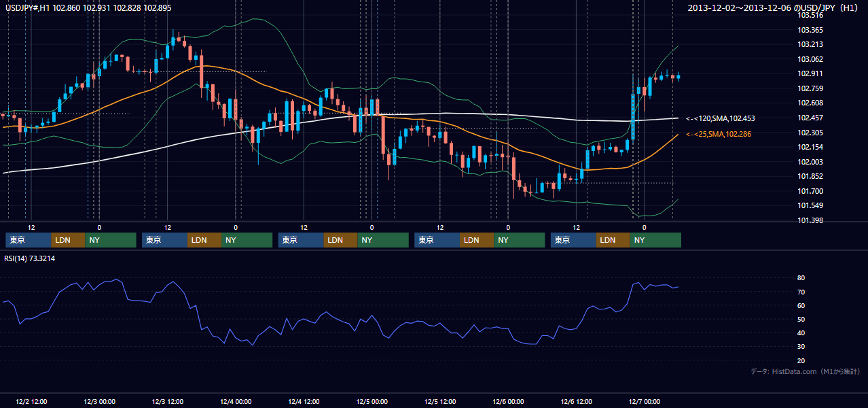This screenshot has width=868, height=408.
Task: Click the 12/6 00:00 date label
Action: [x=508, y=402]
